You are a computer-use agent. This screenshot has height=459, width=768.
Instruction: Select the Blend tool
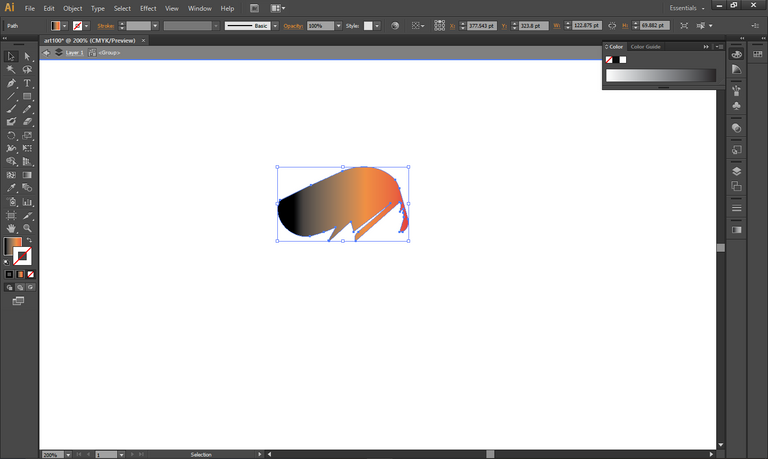27,188
